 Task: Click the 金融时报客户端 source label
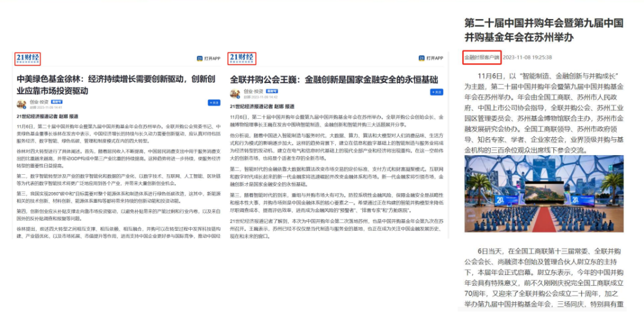(482, 57)
